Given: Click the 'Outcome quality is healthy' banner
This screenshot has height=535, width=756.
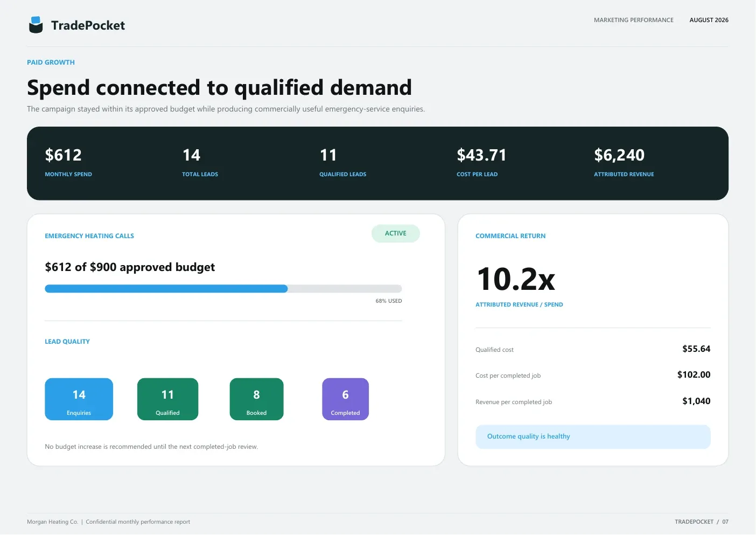Looking at the screenshot, I should [x=593, y=437].
